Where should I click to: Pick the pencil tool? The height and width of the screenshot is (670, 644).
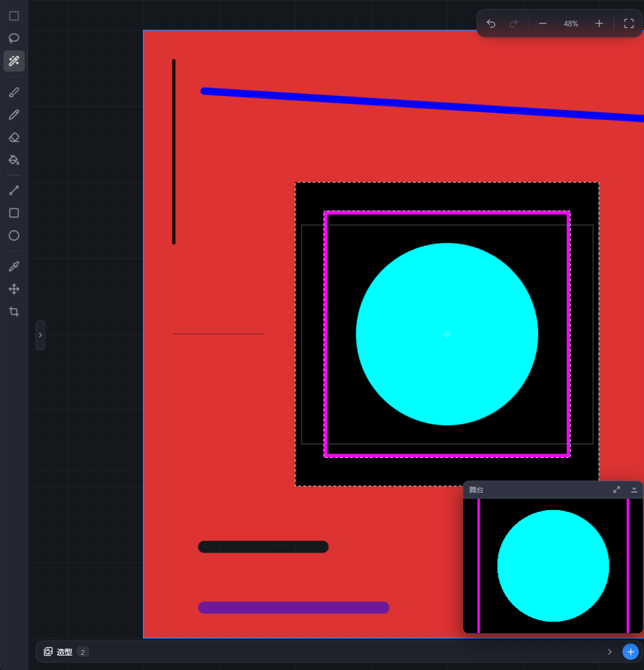pos(14,115)
